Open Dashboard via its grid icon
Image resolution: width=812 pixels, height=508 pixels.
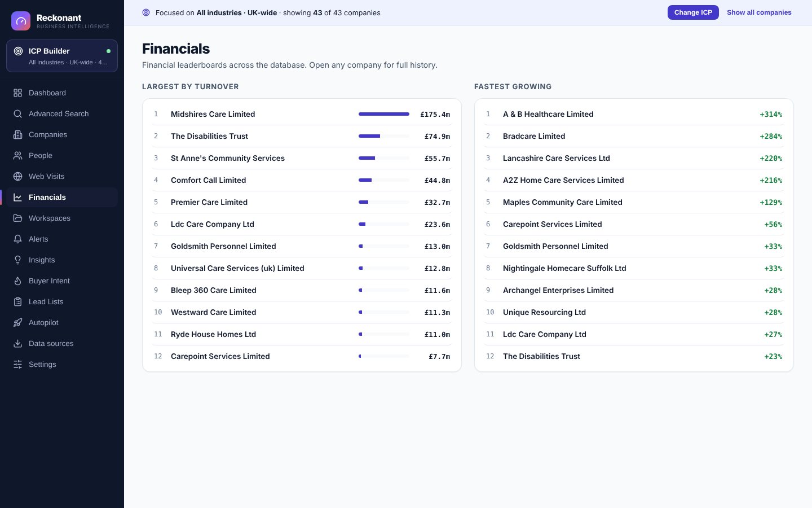pyautogui.click(x=18, y=93)
